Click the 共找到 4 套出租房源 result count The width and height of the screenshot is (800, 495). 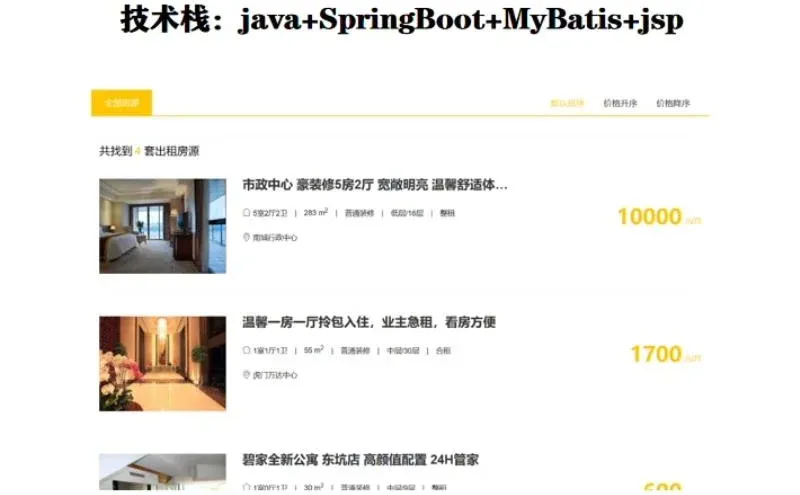click(x=149, y=151)
